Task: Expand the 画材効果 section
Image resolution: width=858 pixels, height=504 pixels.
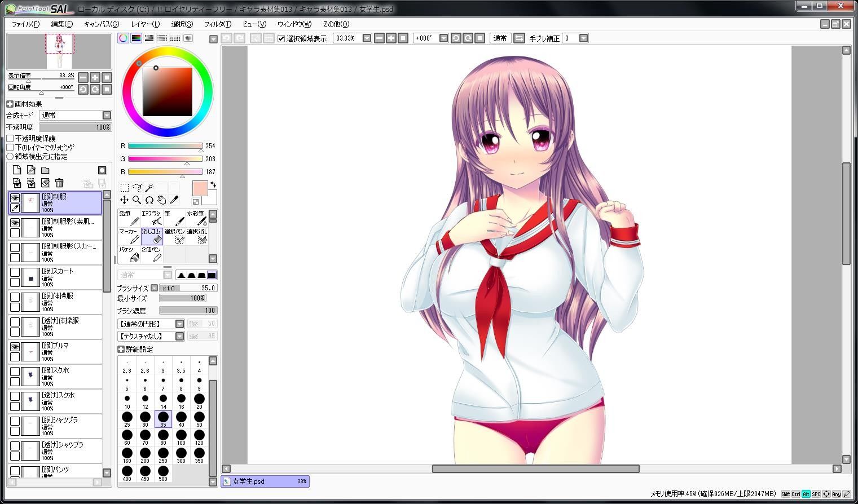Action: click(10, 104)
